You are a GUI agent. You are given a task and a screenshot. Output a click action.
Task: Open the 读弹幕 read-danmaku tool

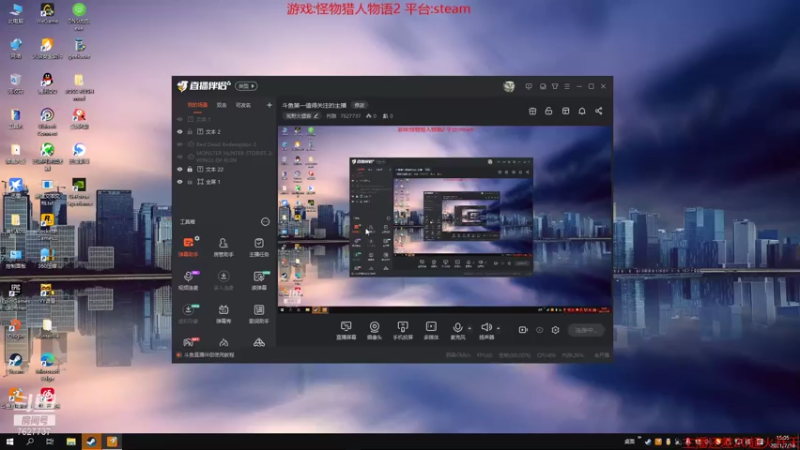[259, 280]
